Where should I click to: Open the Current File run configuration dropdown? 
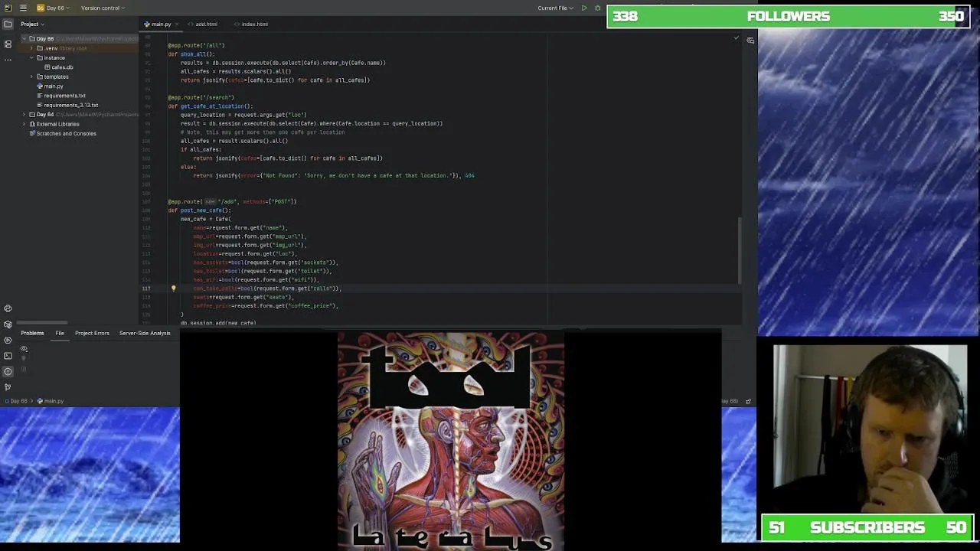[x=555, y=8]
